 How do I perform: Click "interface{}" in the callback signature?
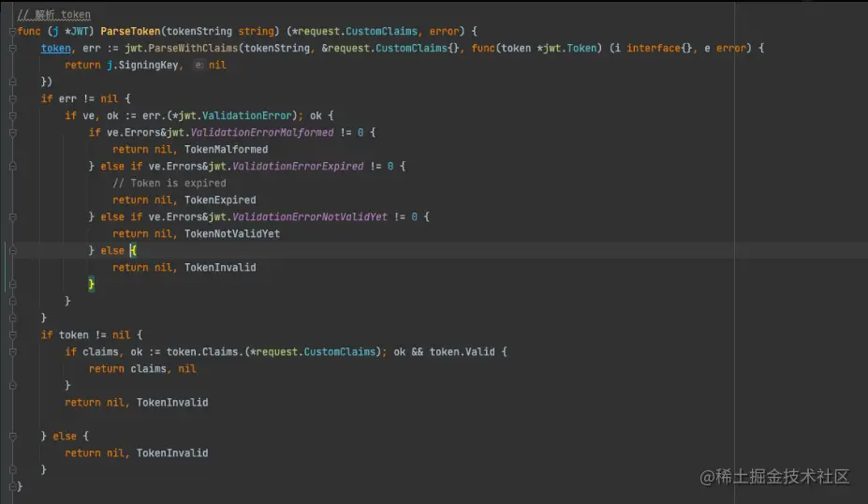click(x=659, y=48)
